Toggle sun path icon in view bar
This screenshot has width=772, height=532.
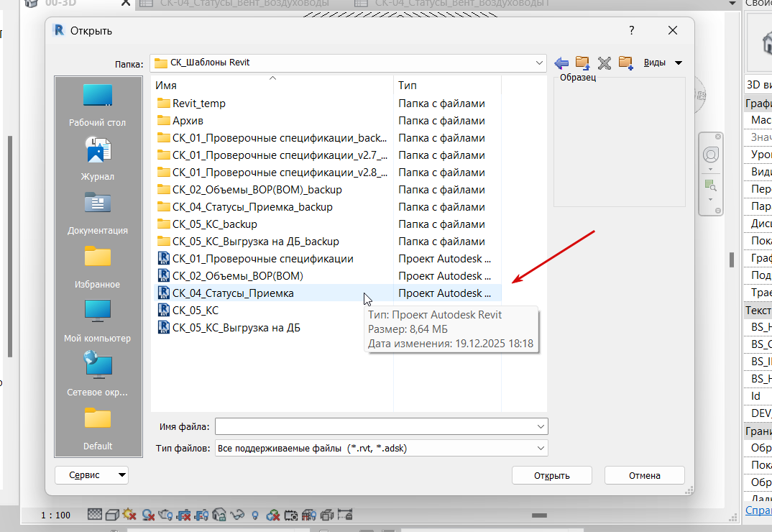pyautogui.click(x=129, y=515)
